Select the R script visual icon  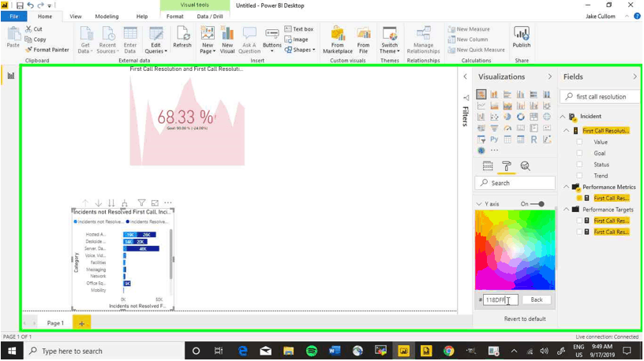click(534, 140)
